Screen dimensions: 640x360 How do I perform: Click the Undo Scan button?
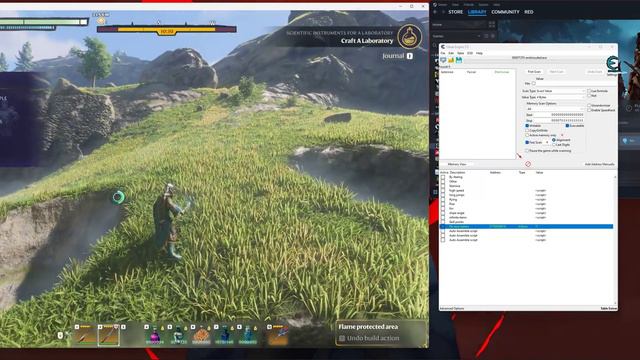pyautogui.click(x=594, y=72)
